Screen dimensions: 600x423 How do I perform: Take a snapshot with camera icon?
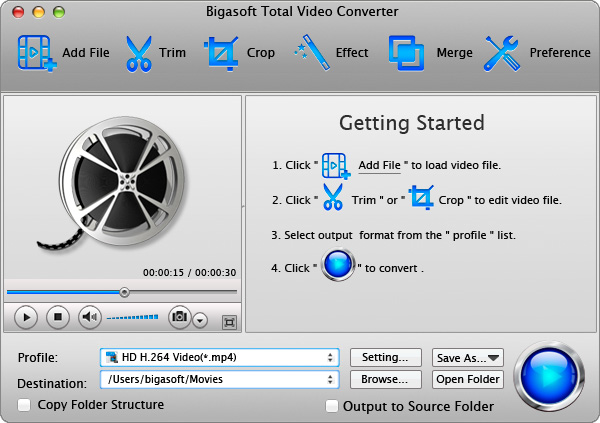point(179,317)
